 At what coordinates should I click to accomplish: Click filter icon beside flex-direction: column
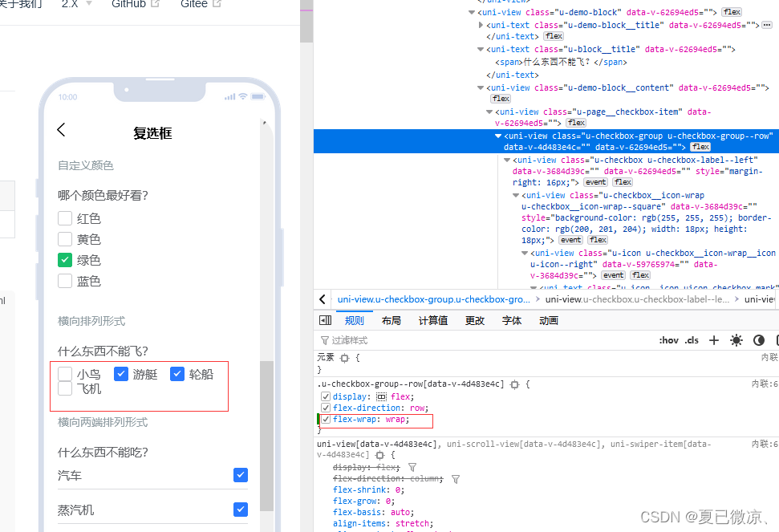click(x=456, y=479)
